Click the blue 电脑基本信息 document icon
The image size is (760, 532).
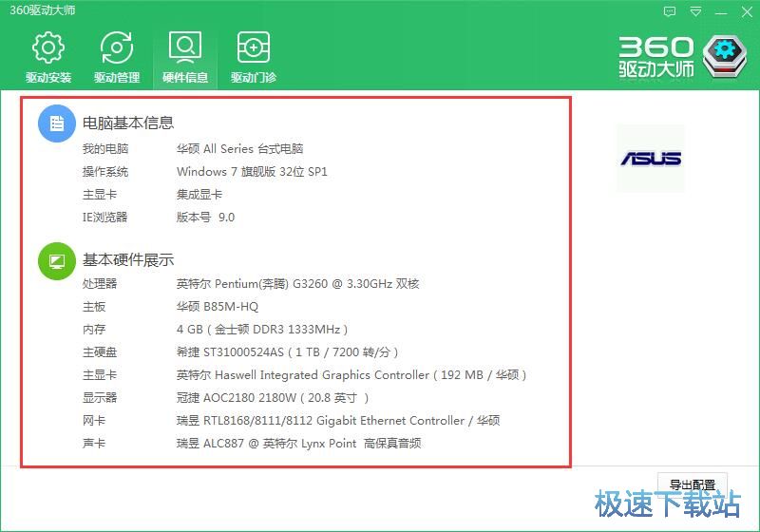[57, 123]
